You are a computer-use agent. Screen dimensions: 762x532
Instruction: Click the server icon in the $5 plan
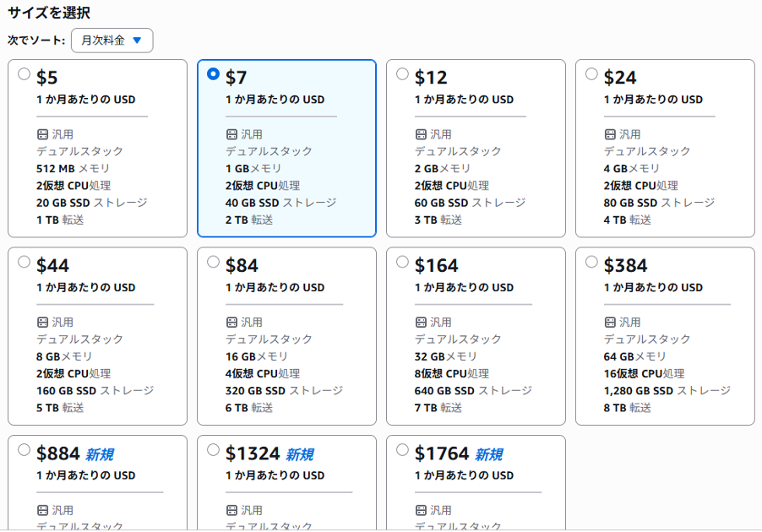coord(42,134)
